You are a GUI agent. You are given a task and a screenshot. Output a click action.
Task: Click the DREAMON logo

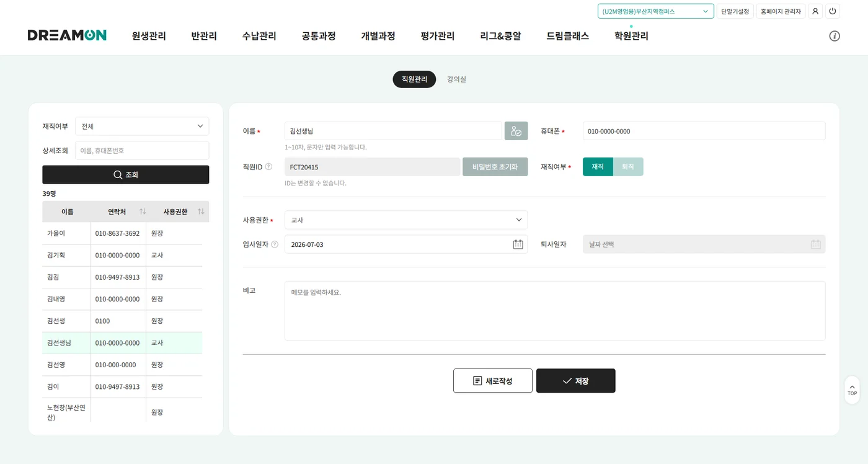[x=67, y=35]
